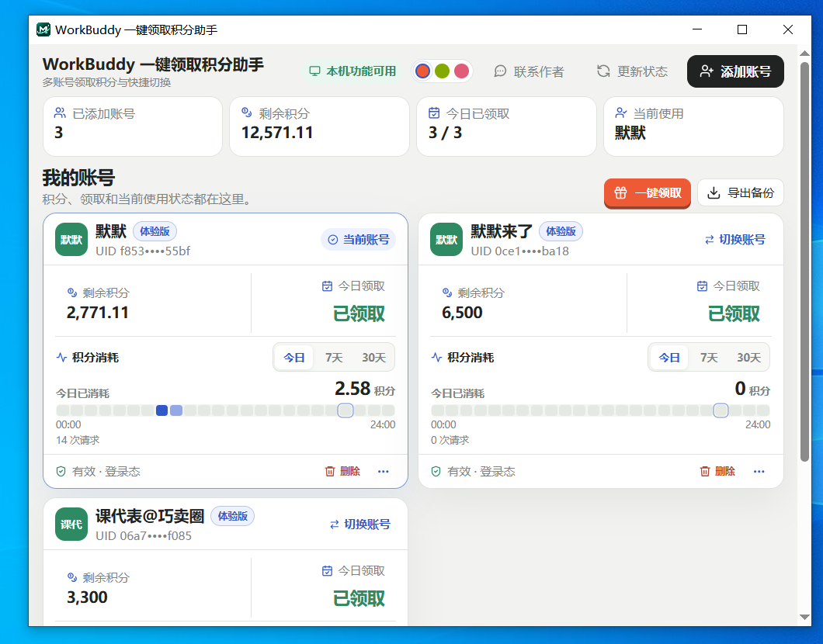
Task: Click 积分消耗 heading in 默默 card
Action: tap(88, 358)
